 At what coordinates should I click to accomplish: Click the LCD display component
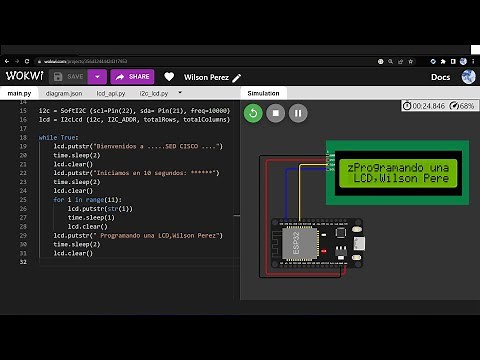pos(397,173)
